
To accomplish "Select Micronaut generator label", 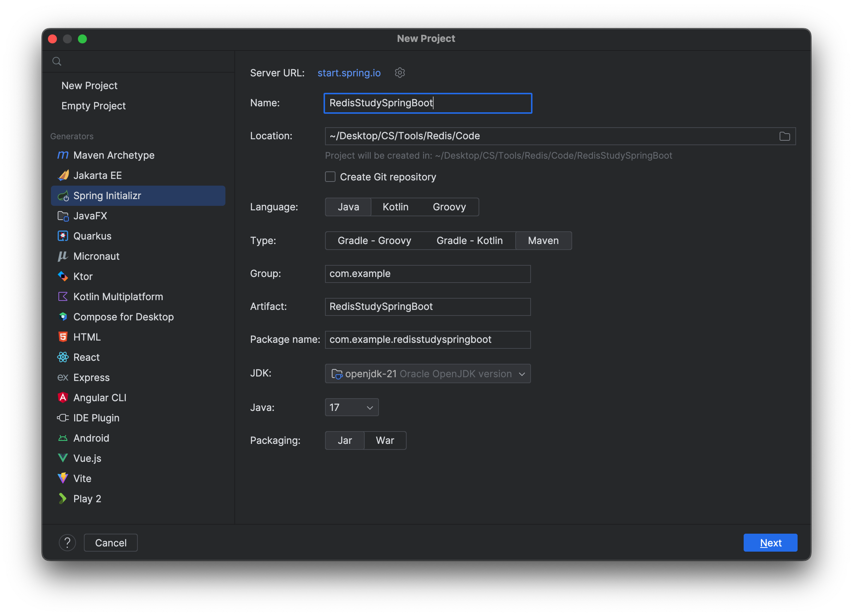I will 96,256.
